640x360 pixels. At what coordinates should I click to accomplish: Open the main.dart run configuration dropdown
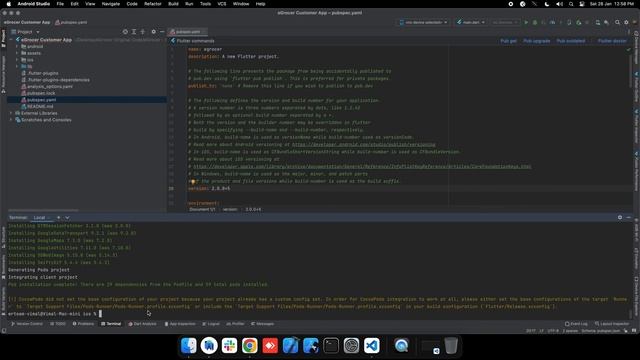coord(471,22)
